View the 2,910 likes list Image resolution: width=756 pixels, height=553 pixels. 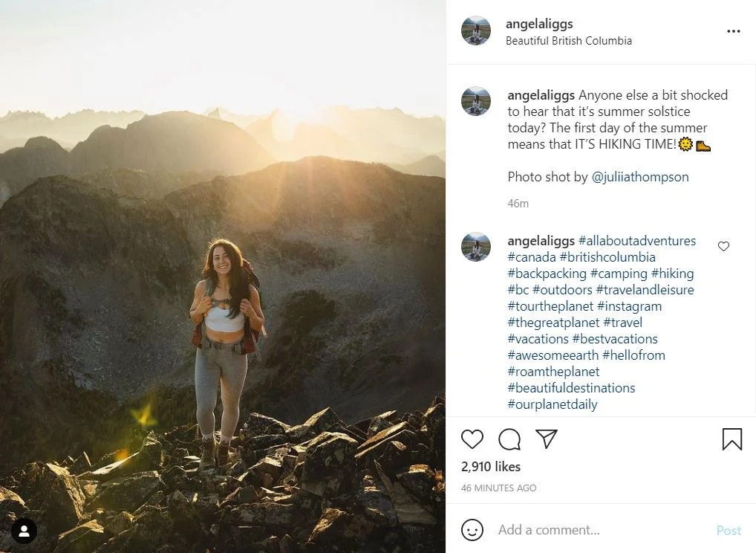tap(491, 467)
